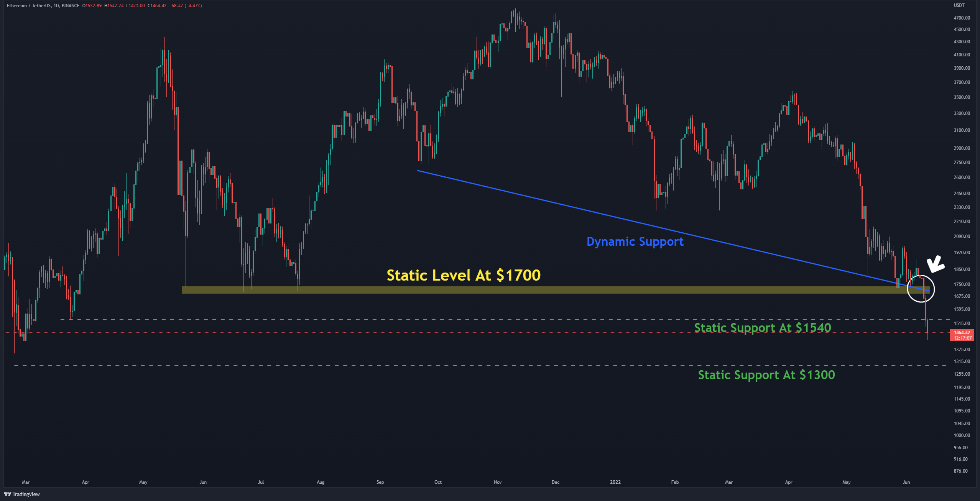The image size is (980, 501).
Task: Click the low price value L1423.00
Action: coord(135,6)
